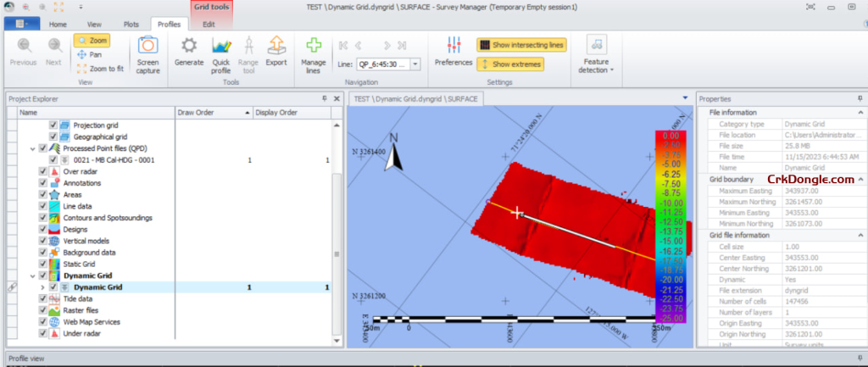Collapse the Processed Point files node
This screenshot has width=868, height=367.
32,148
